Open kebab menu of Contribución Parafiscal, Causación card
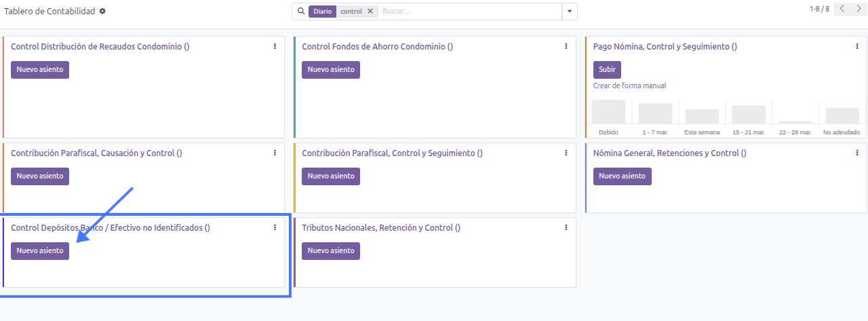This screenshot has width=868, height=321. (x=275, y=153)
